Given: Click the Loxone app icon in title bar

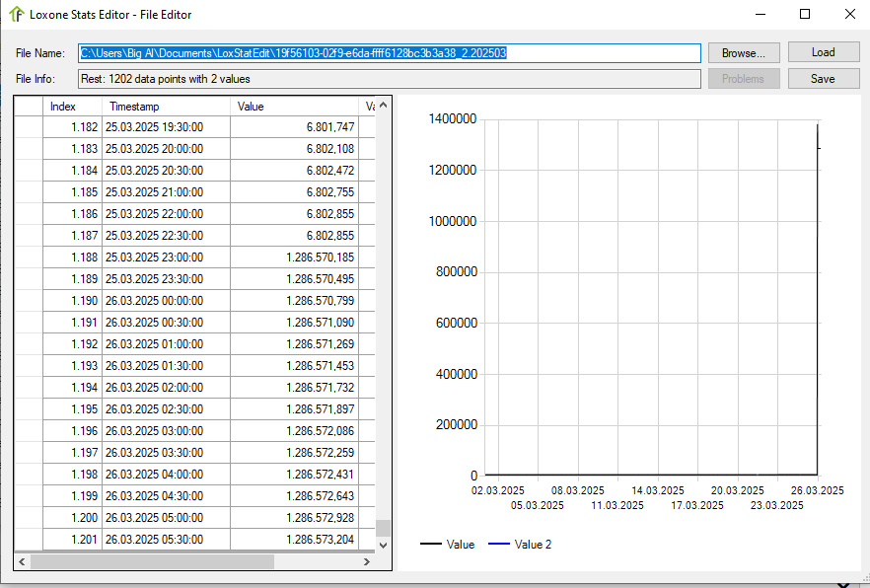Looking at the screenshot, I should point(17,15).
